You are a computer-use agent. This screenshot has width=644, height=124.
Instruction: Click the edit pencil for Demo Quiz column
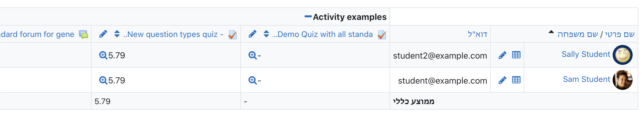[x=252, y=34]
